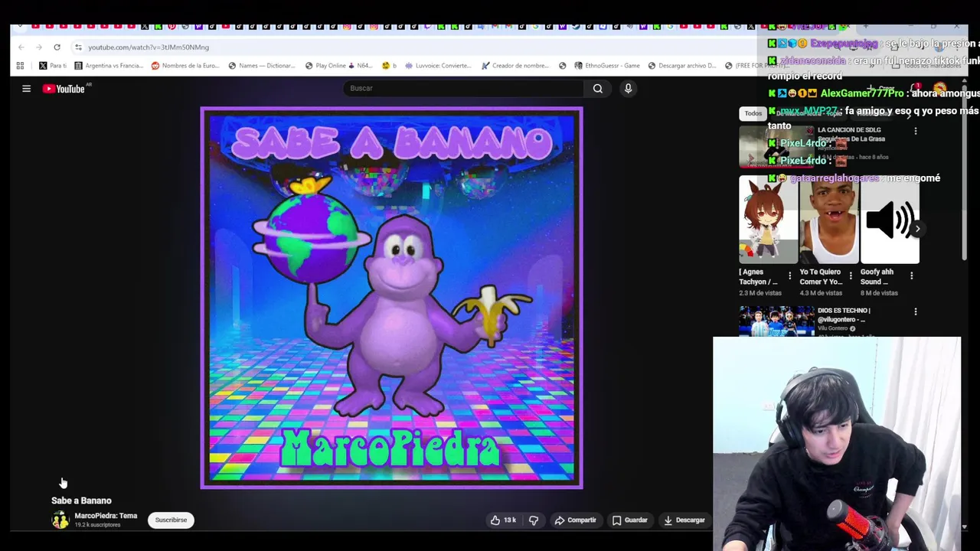Open 'LA CANCION DE SDLG' video thumbnail
The image size is (980, 551).
[776, 147]
